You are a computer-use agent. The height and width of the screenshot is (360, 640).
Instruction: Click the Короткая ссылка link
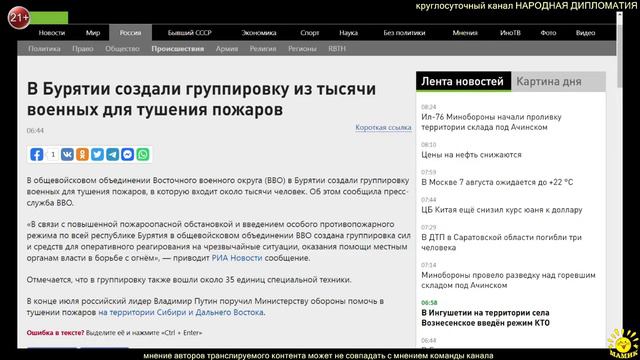383,127
